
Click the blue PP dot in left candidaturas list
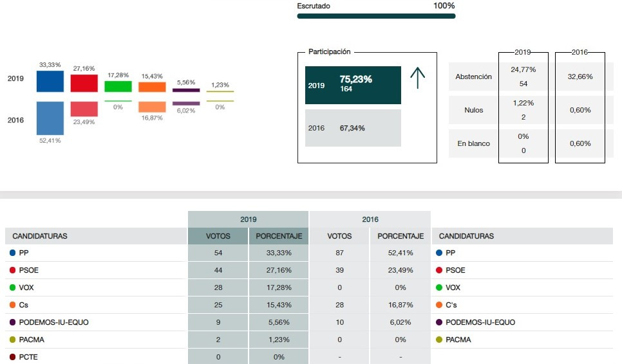click(12, 253)
